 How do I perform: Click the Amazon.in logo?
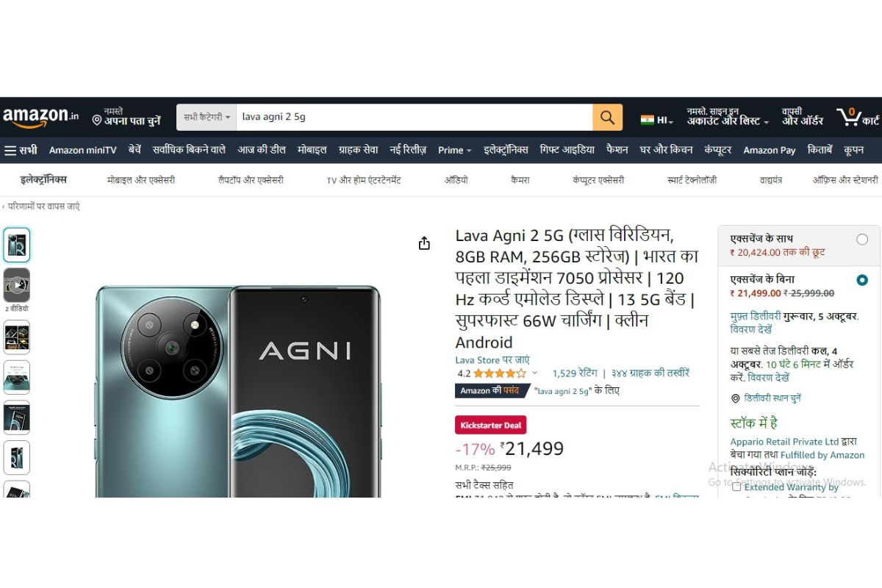point(41,117)
